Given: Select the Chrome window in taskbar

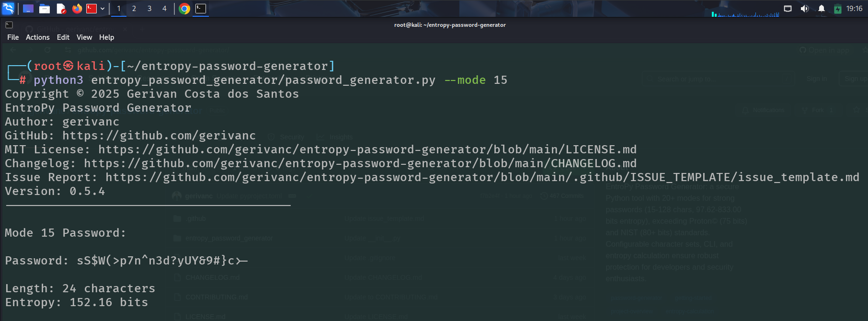Looking at the screenshot, I should click(x=184, y=9).
